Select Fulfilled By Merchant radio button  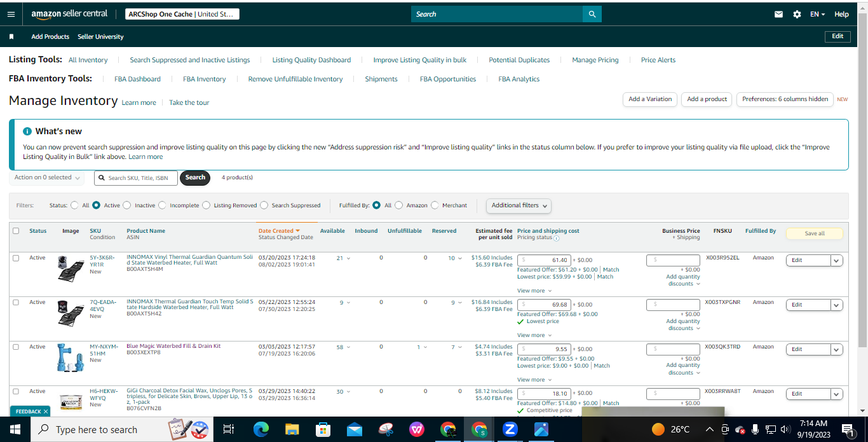tap(435, 205)
